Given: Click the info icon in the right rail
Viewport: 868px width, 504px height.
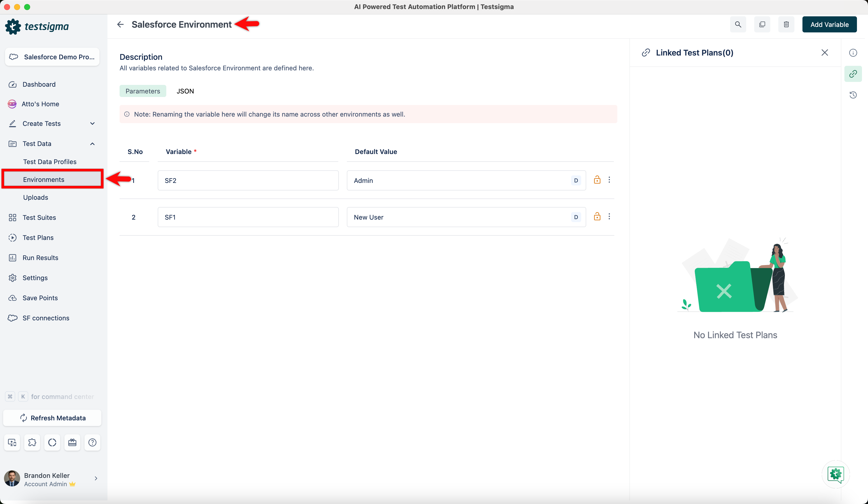Looking at the screenshot, I should [853, 53].
